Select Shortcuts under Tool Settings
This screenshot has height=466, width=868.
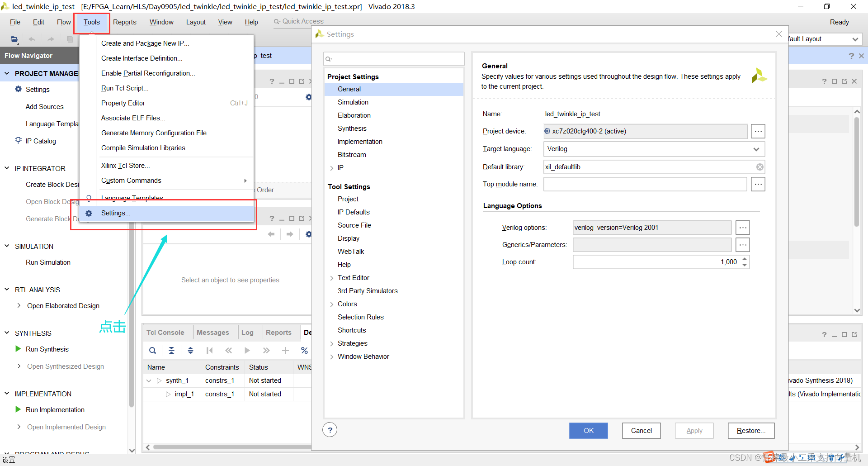(352, 330)
